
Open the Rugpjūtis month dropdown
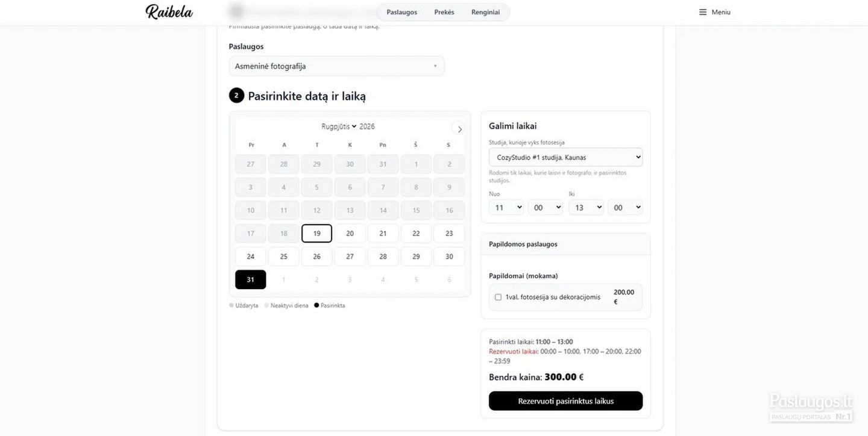click(339, 126)
